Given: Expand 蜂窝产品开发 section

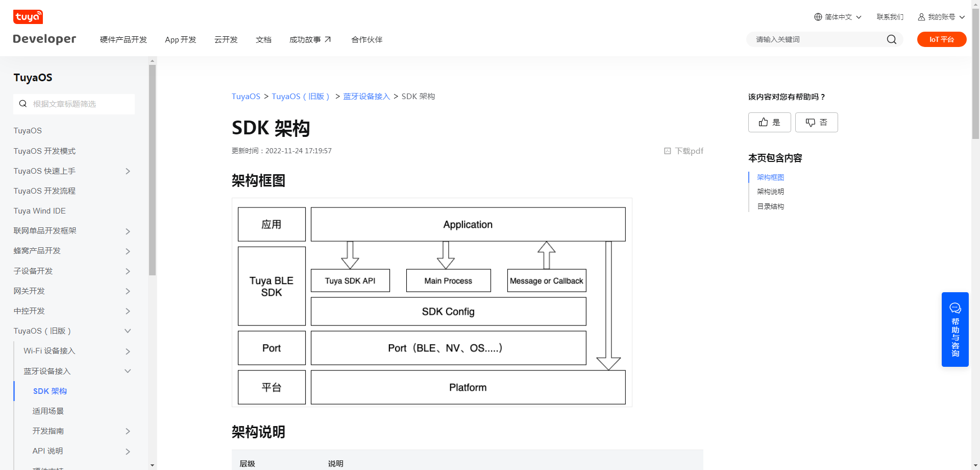Looking at the screenshot, I should point(128,251).
